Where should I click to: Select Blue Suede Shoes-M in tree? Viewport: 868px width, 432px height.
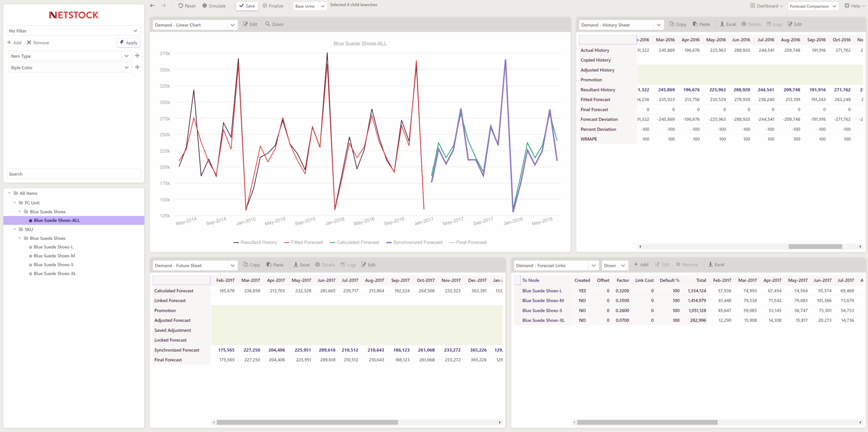pyautogui.click(x=54, y=256)
